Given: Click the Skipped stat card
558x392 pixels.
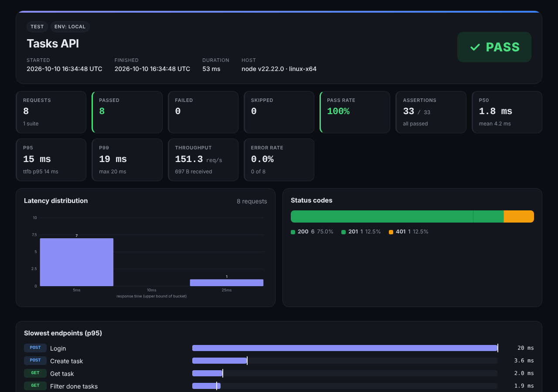Looking at the screenshot, I should [279, 112].
